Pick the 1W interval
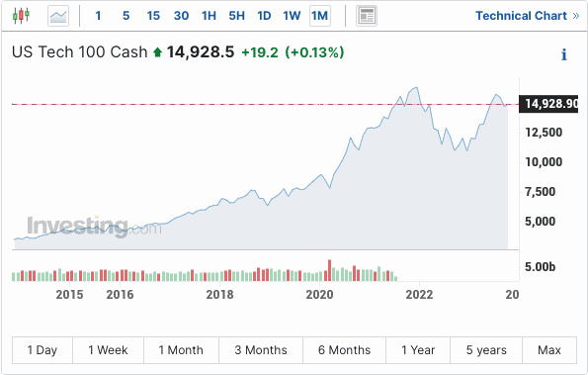The height and width of the screenshot is (375, 588). 292,16
